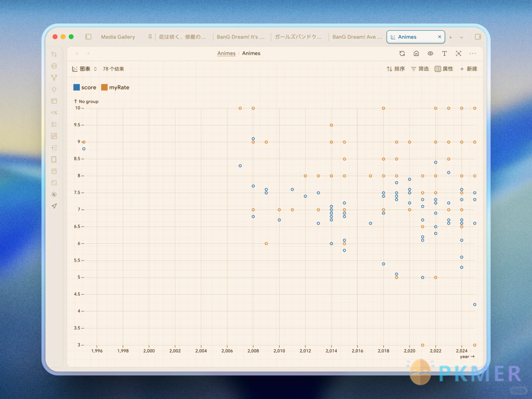Viewport: 532px width, 399px height.
Task: Toggle the right sidebar panel
Action: click(478, 37)
